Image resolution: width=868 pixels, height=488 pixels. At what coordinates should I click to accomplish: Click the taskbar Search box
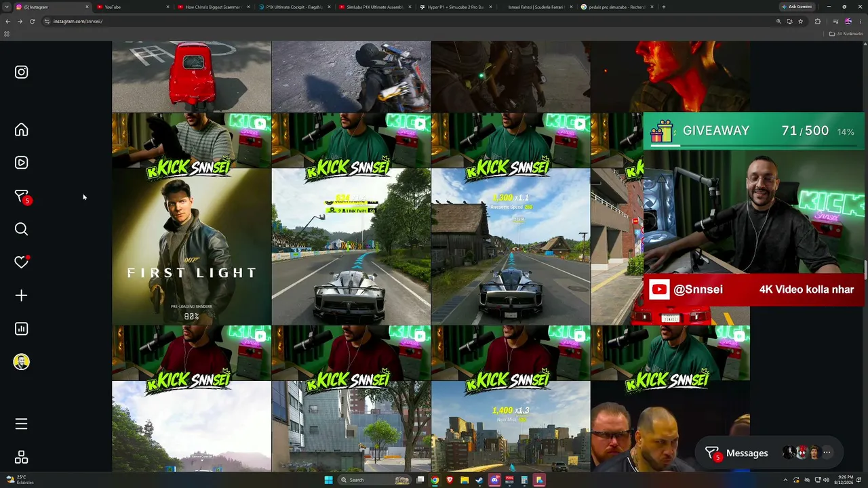click(374, 480)
